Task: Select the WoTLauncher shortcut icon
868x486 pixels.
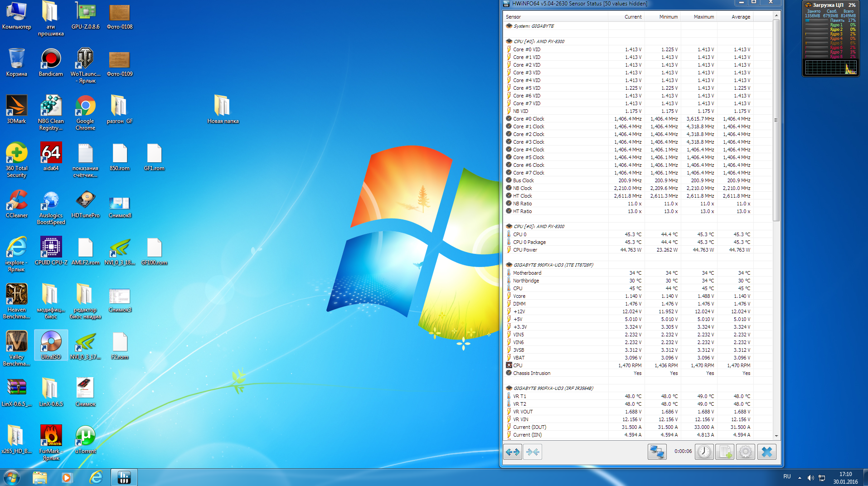Action: [x=85, y=65]
